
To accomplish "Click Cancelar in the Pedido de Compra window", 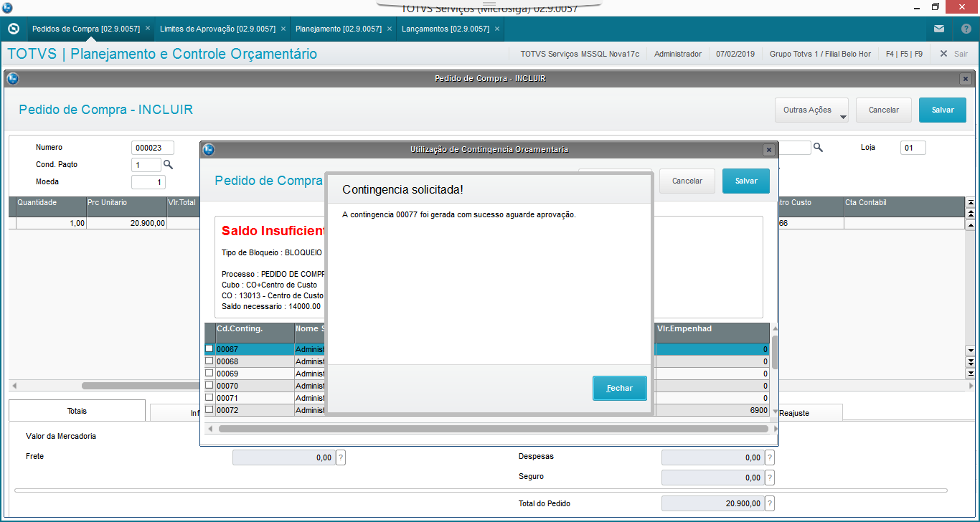I will [884, 110].
